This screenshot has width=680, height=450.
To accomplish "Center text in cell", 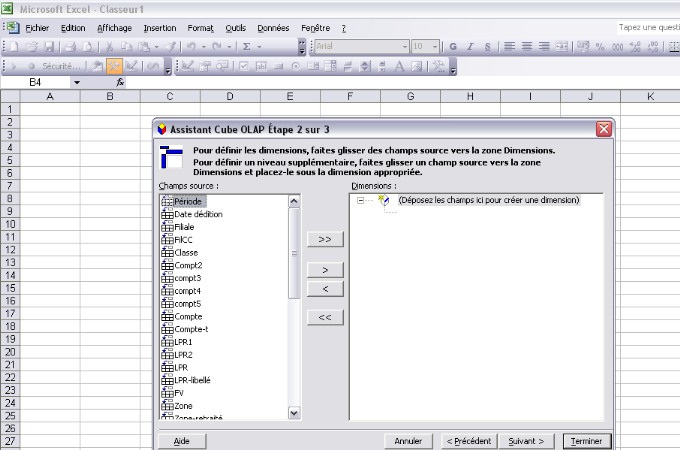I will click(527, 46).
